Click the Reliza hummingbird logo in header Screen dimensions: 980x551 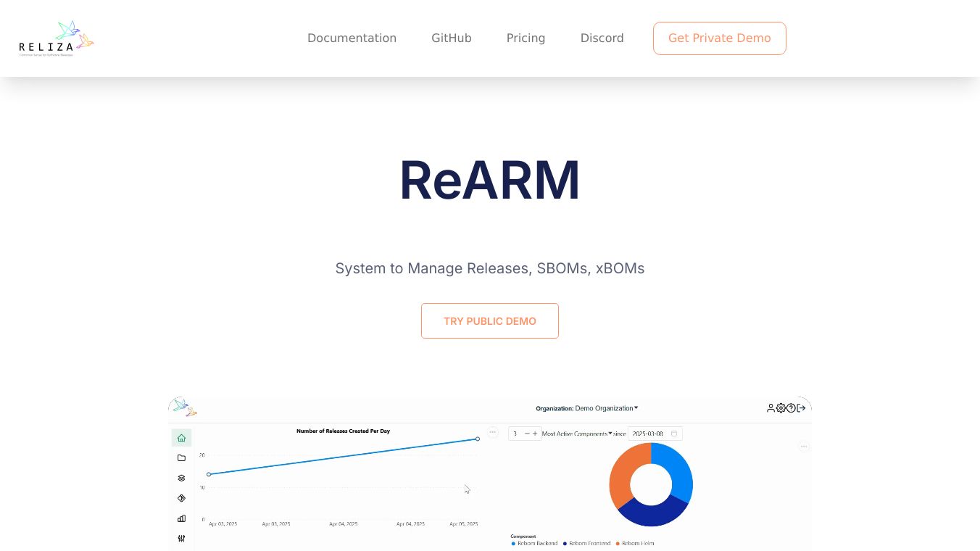tap(57, 38)
